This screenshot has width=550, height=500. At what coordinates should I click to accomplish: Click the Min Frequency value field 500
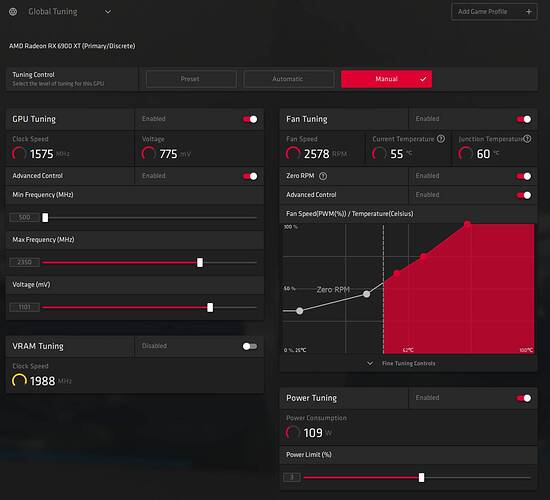[25, 218]
